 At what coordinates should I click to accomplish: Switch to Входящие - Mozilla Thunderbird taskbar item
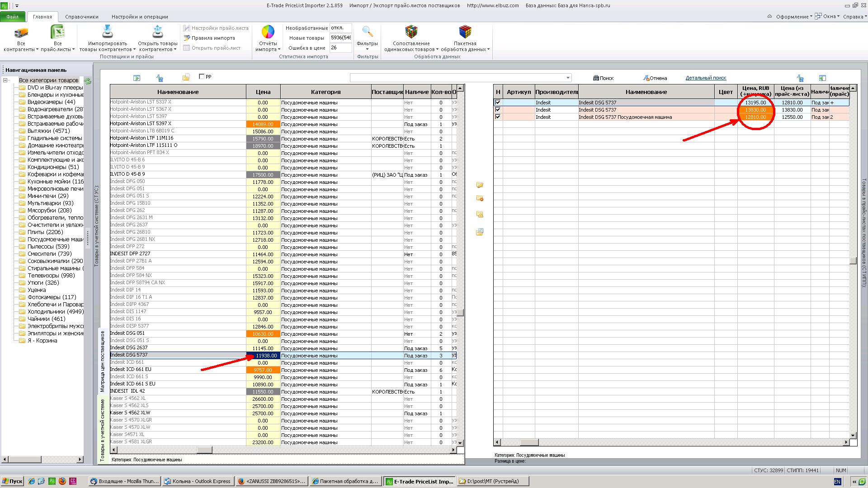tap(125, 481)
